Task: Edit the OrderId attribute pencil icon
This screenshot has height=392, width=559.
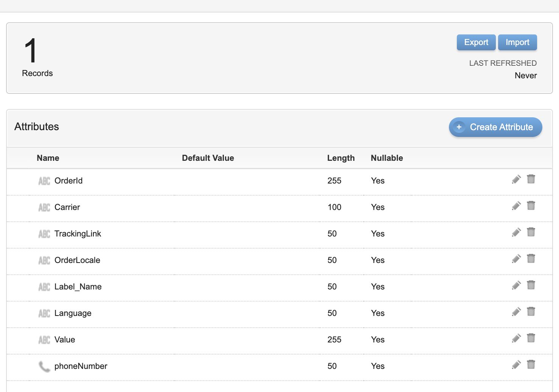Action: point(516,179)
